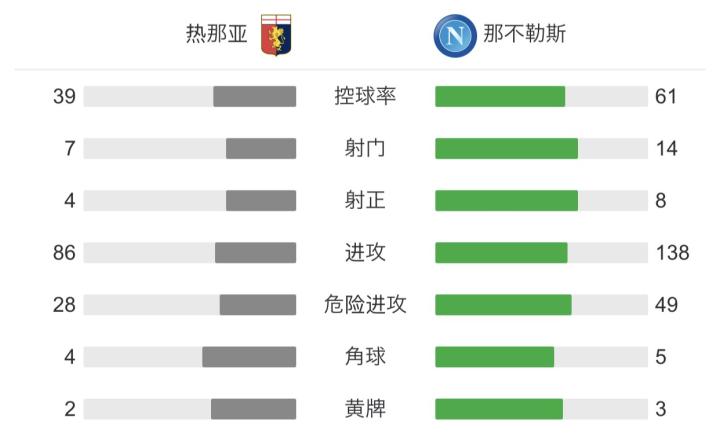
Task: Select the 角球 stat label
Action: (365, 356)
